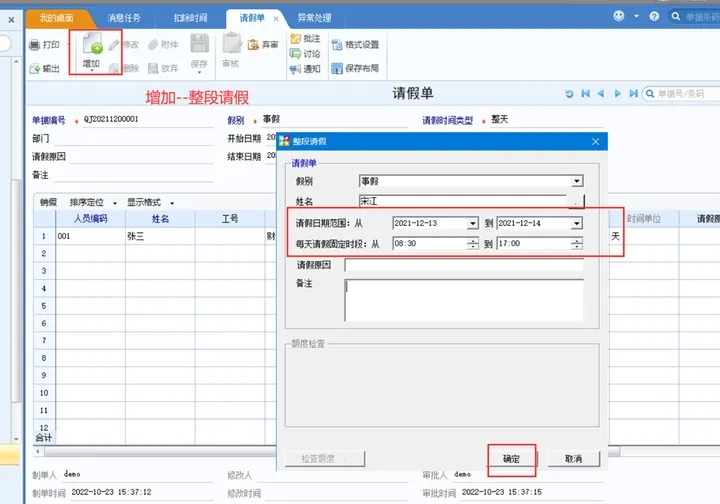The height and width of the screenshot is (504, 720).
Task: Click the 取消 button
Action: 574,459
